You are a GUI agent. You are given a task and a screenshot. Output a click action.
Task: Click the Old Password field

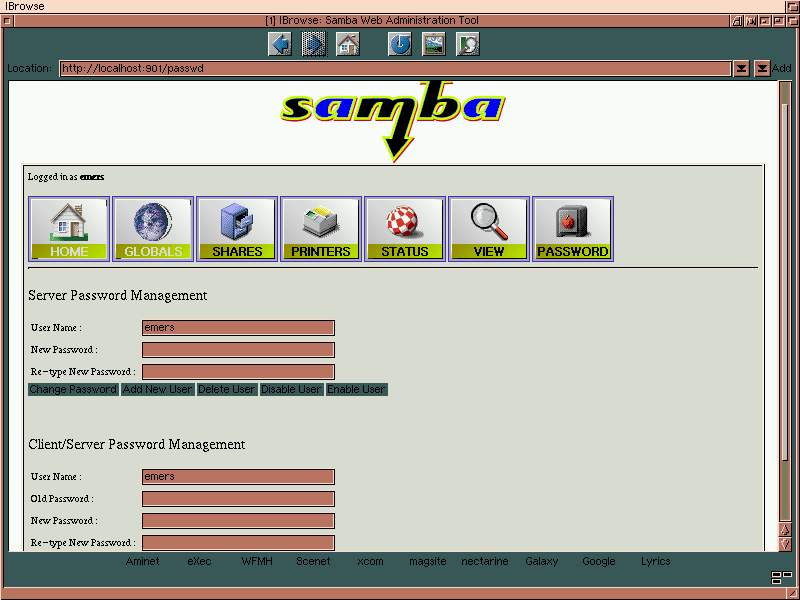pos(238,498)
